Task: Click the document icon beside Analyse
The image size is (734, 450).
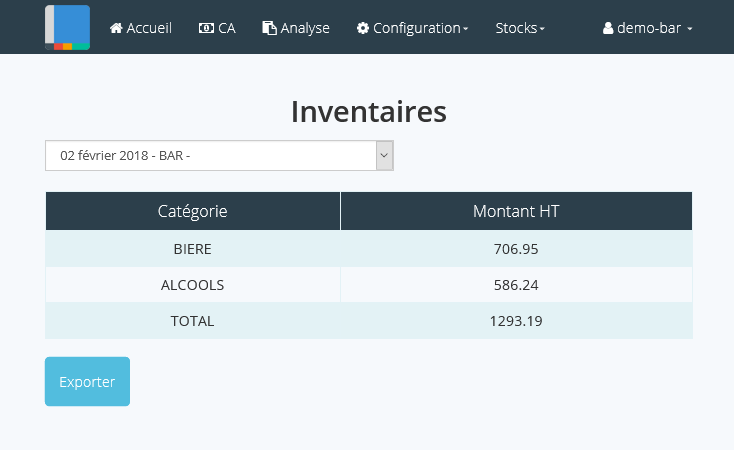Action: [269, 28]
